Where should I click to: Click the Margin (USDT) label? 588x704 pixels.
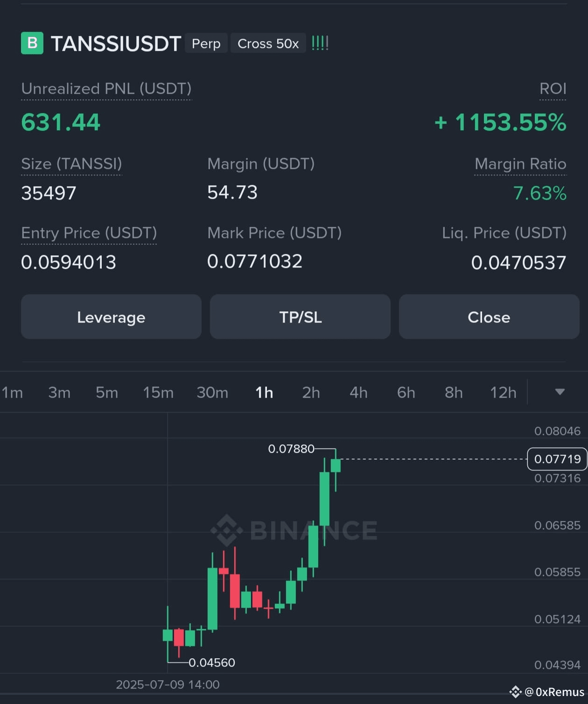click(x=261, y=164)
